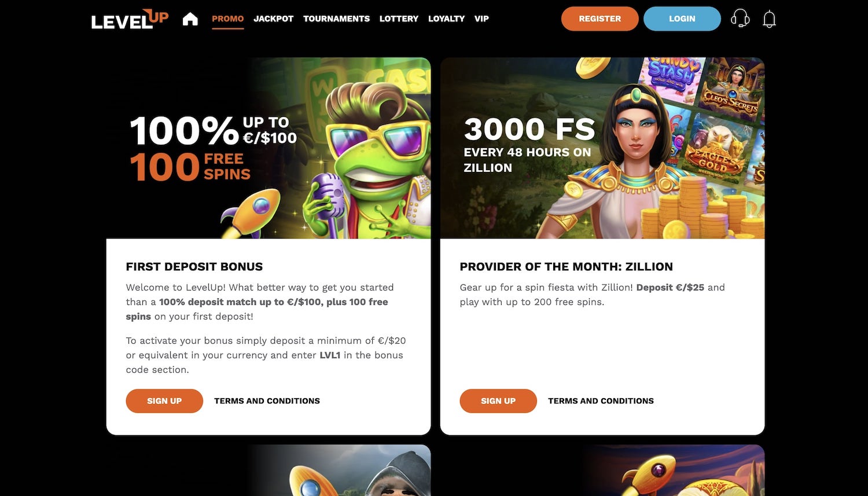Click the home icon in the navigation bar
Image resolution: width=868 pixels, height=496 pixels.
click(190, 19)
